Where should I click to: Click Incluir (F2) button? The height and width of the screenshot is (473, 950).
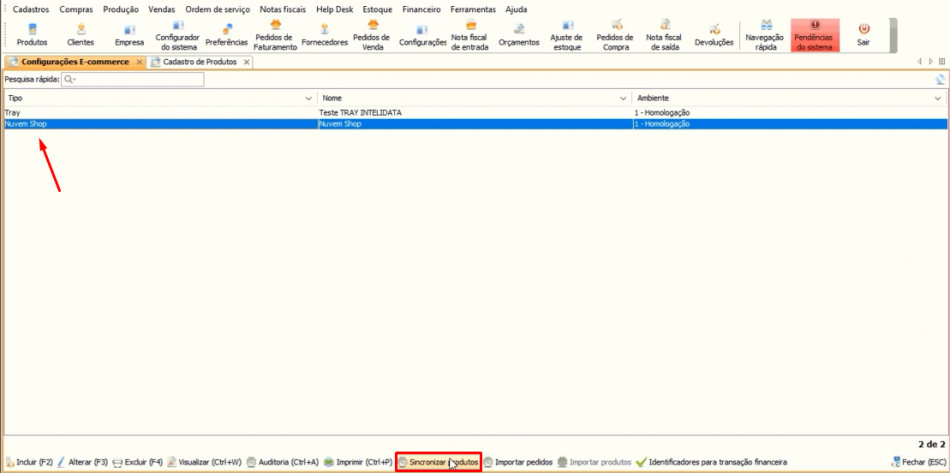pos(30,462)
